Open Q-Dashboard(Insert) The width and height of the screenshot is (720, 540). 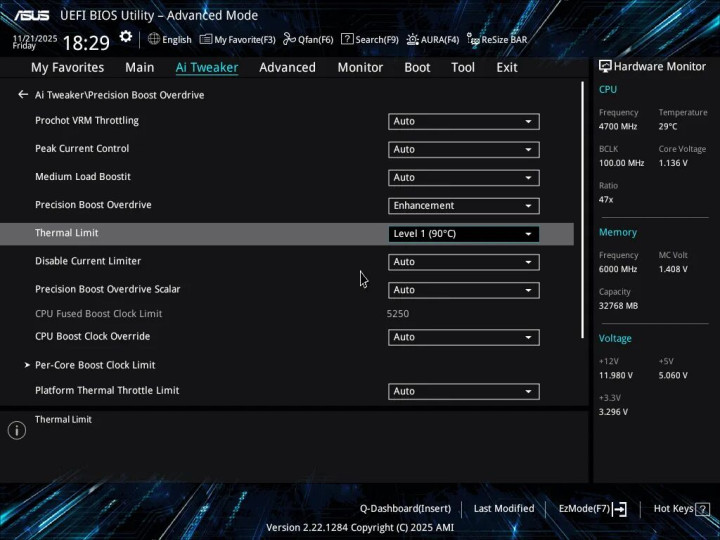pyautogui.click(x=405, y=508)
